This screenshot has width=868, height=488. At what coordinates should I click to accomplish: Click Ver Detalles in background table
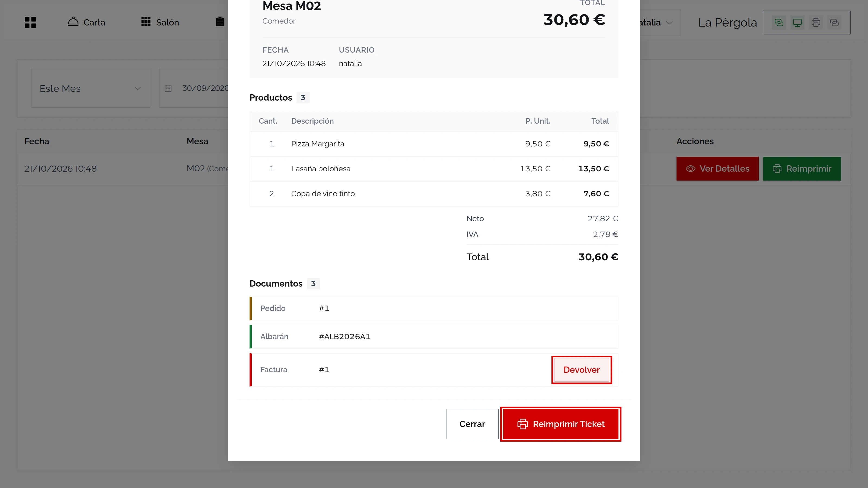717,169
